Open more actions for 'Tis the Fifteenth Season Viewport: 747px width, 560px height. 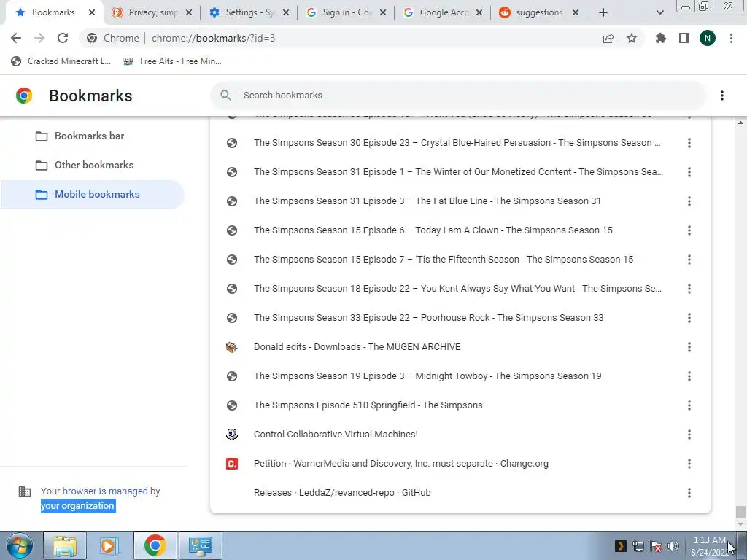click(x=689, y=260)
